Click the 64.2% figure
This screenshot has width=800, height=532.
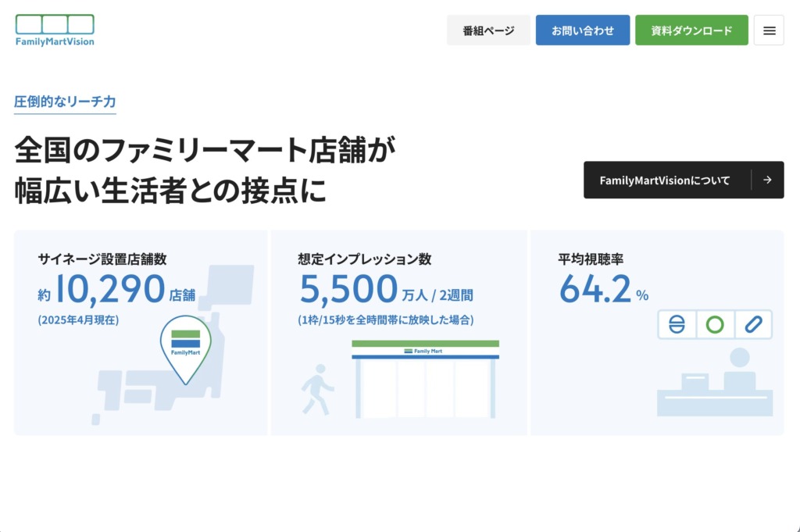tap(604, 289)
